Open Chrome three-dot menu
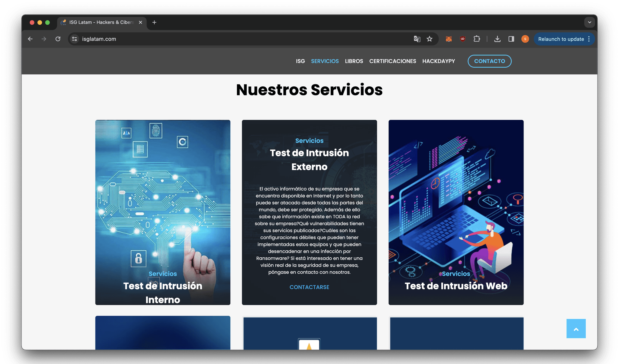Viewport: 619px width, 364px height. (x=589, y=39)
